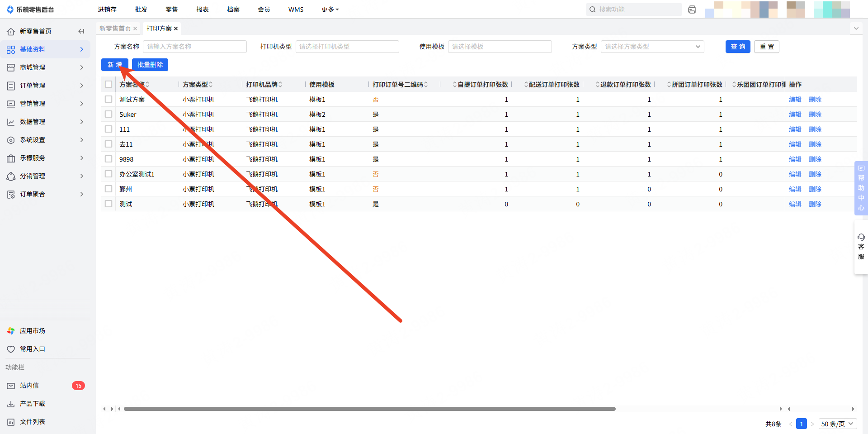Image resolution: width=868 pixels, height=434 pixels.
Task: Close the 新零售首页 tab
Action: pos(135,29)
